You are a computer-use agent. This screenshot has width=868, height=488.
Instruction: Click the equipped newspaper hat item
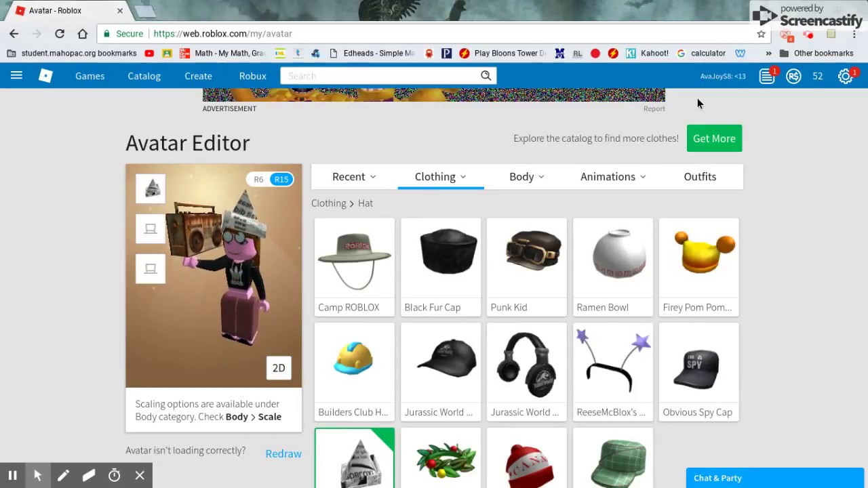click(x=354, y=458)
